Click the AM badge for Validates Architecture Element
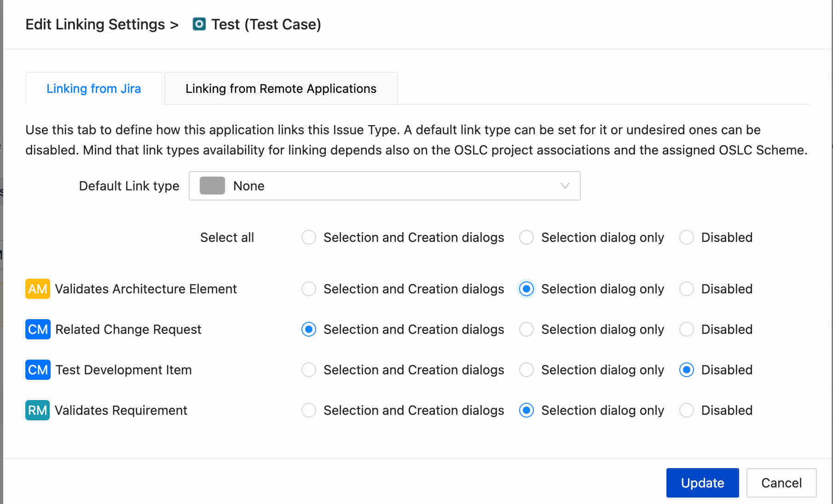833x504 pixels. click(x=38, y=289)
